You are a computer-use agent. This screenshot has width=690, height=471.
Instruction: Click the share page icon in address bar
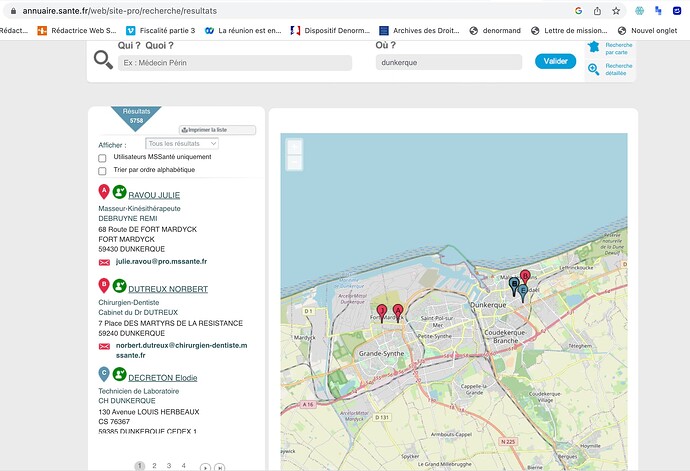[x=597, y=11]
